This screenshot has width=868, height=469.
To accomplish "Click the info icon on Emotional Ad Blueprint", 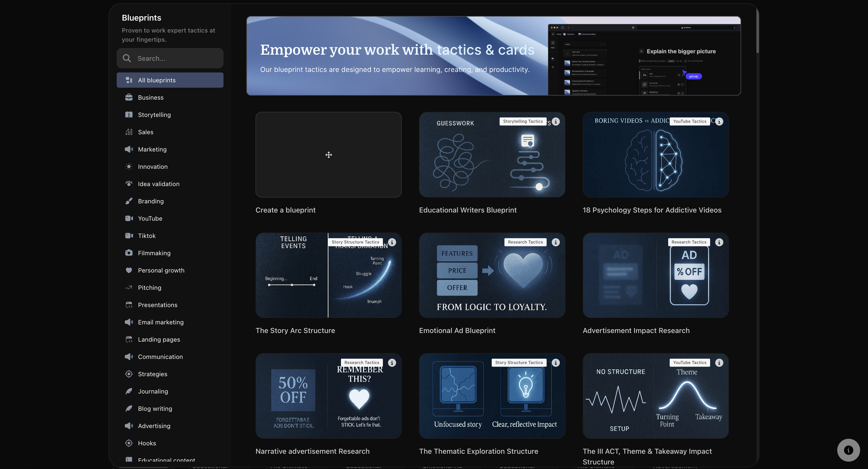I will click(556, 242).
